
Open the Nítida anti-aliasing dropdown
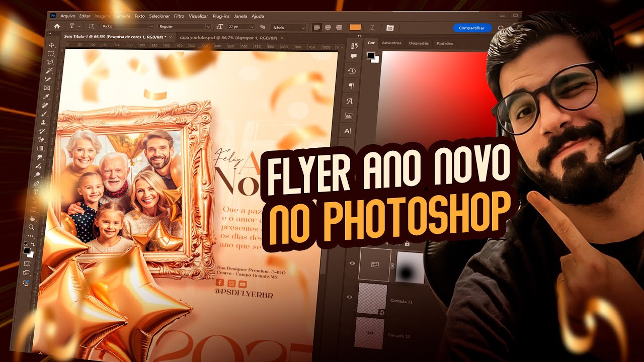coord(288,27)
